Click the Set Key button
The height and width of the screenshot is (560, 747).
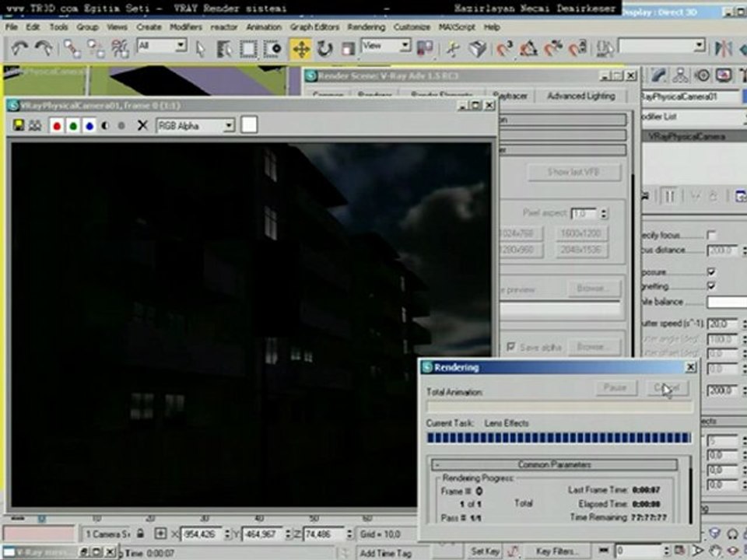click(x=485, y=551)
